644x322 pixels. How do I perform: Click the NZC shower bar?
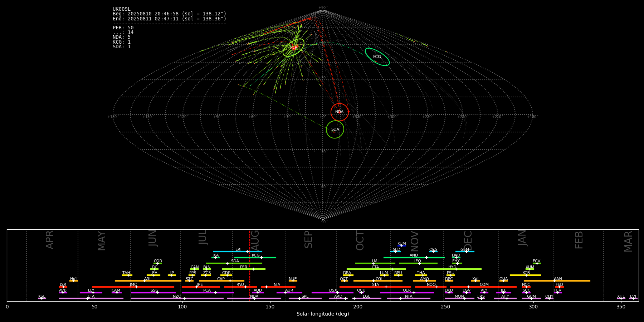point(177,298)
